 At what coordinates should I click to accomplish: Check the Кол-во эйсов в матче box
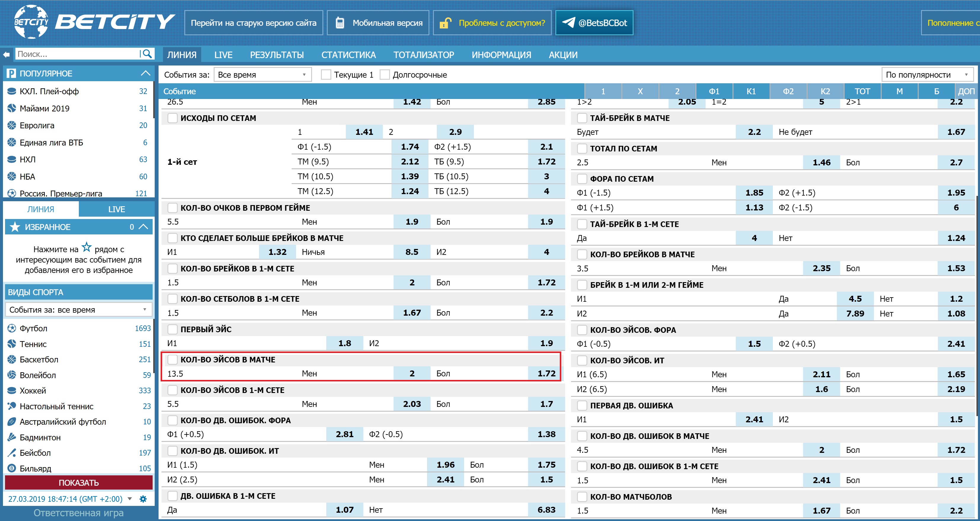coord(172,360)
